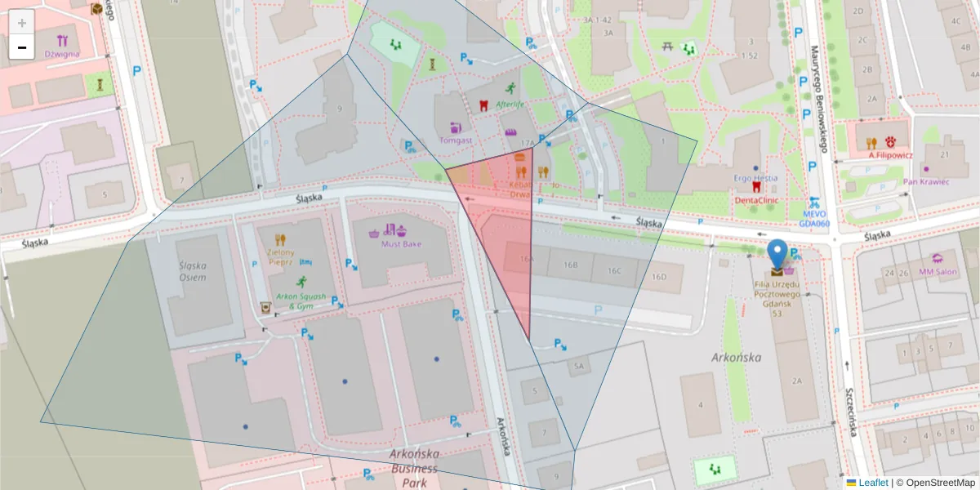Viewport: 980px width, 490px height.
Task: Click the MEVO GDA060 bike share icon
Action: (813, 203)
